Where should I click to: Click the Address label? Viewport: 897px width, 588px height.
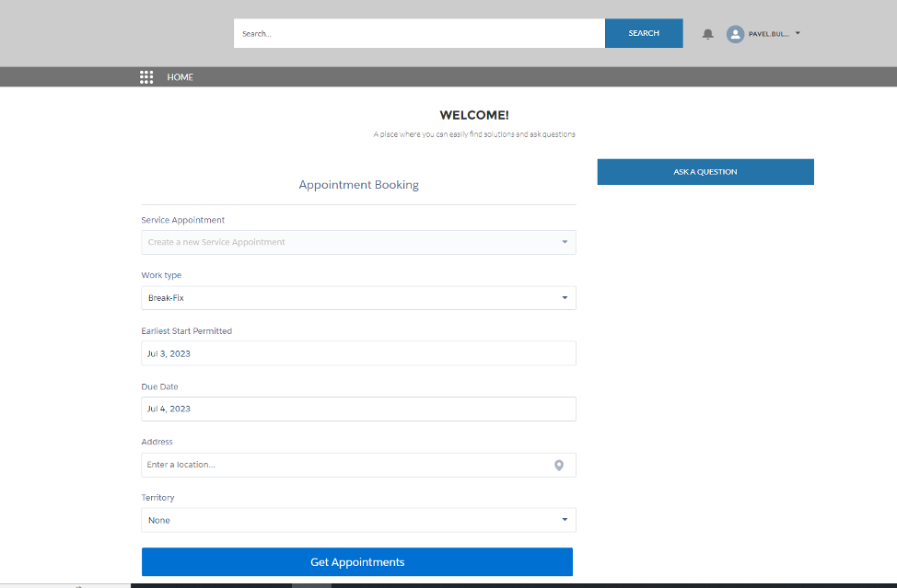[x=157, y=442]
